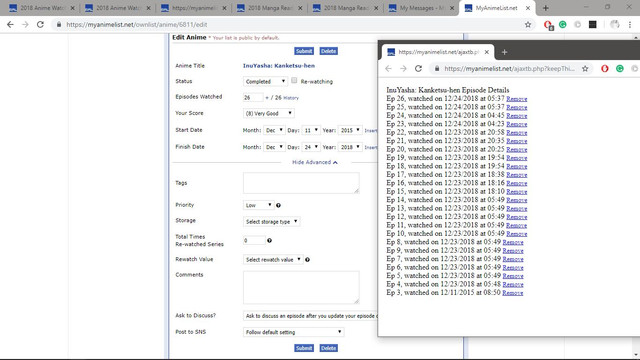Open Finish Date year dropdown showing 2018
The image size is (640, 360).
coord(350,147)
